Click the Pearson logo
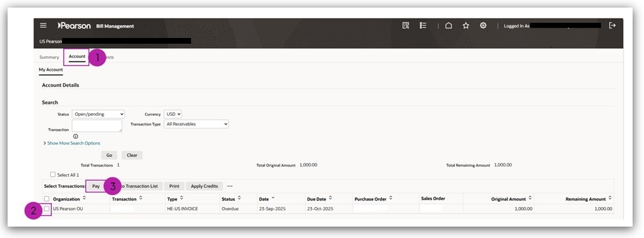Screen dimensions: 644x238 click(x=74, y=25)
